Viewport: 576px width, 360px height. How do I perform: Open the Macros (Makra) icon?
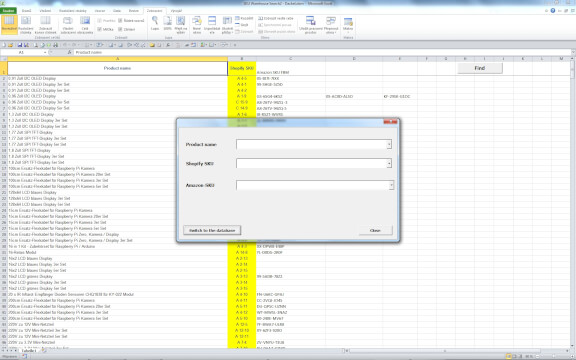click(x=348, y=24)
